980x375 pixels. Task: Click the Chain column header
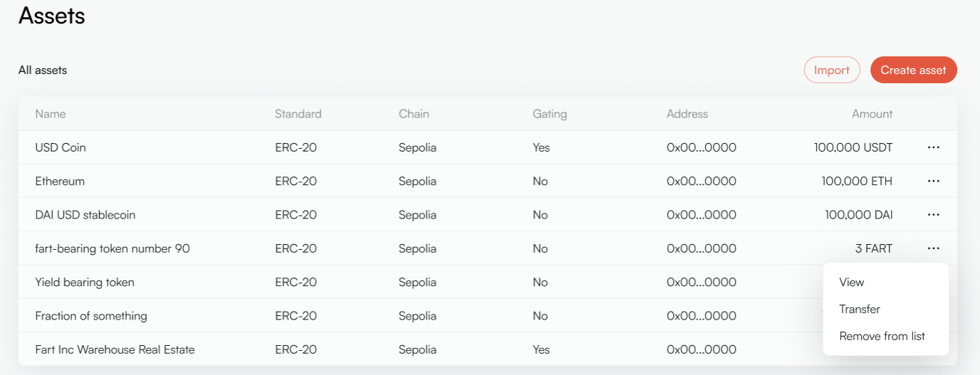coord(414,114)
